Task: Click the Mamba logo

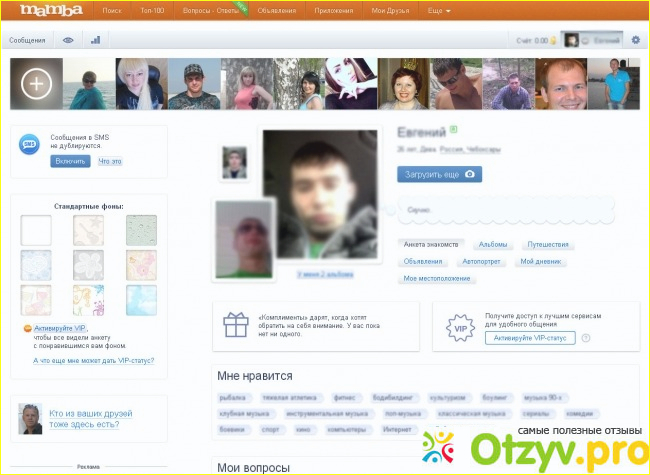Action: 48,12
